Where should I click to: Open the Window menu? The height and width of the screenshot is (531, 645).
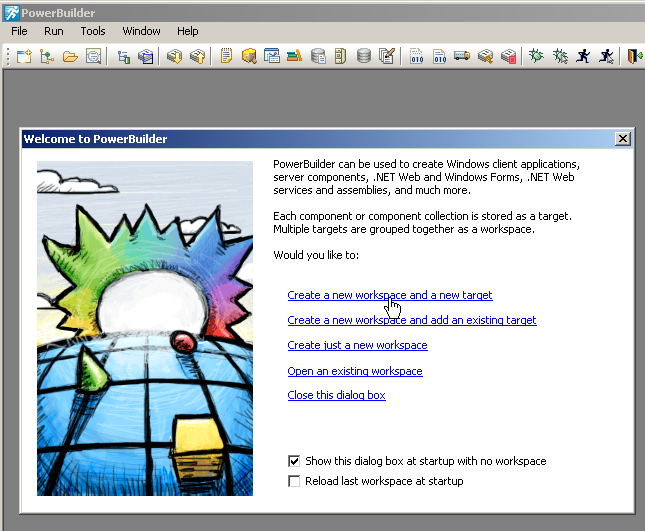(x=142, y=31)
